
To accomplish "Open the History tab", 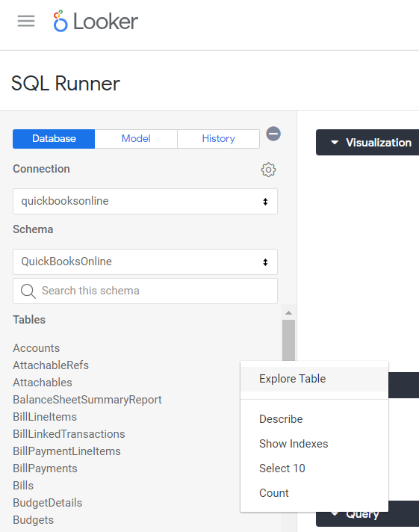I will click(x=218, y=139).
